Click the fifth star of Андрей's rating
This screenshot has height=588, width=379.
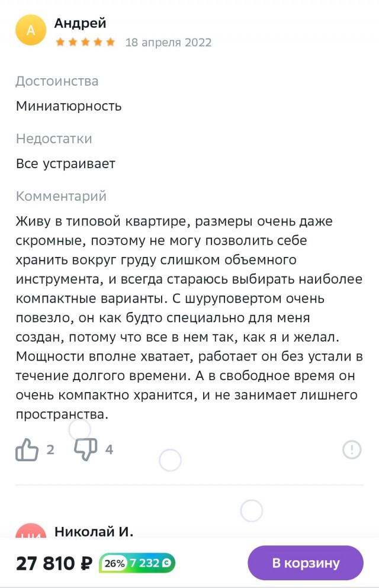pyautogui.click(x=110, y=42)
